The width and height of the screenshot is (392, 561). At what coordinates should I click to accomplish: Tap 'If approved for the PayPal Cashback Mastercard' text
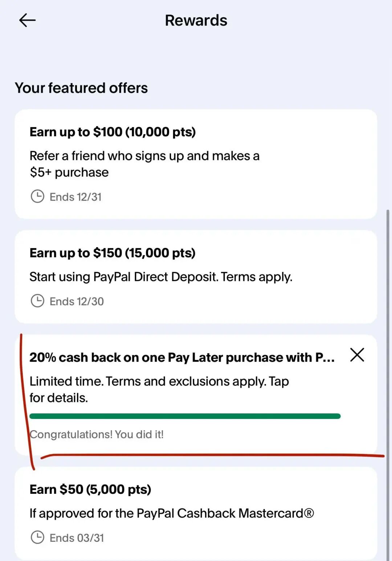pos(171,513)
